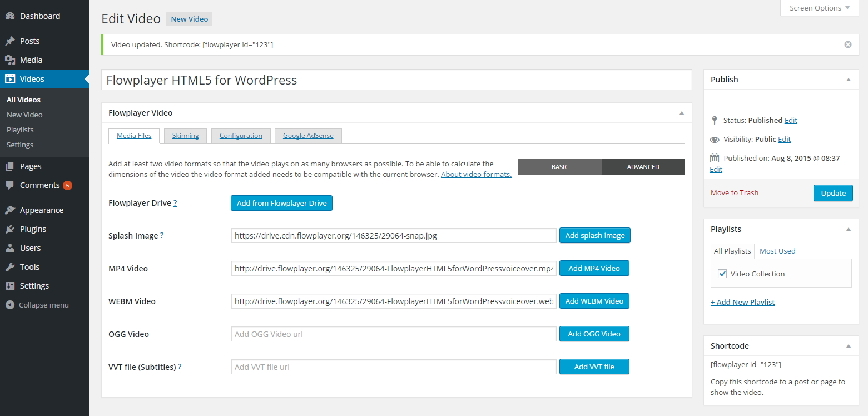
Task: Click Move to Trash link
Action: coord(735,192)
